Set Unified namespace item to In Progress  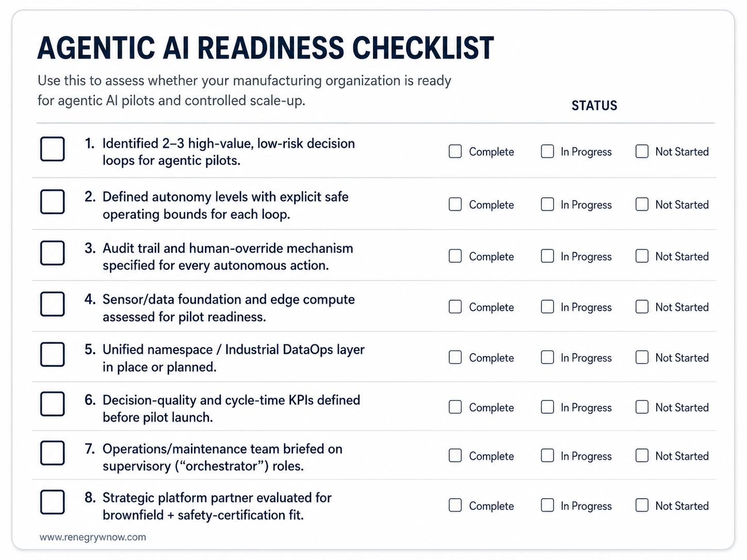[x=547, y=357]
